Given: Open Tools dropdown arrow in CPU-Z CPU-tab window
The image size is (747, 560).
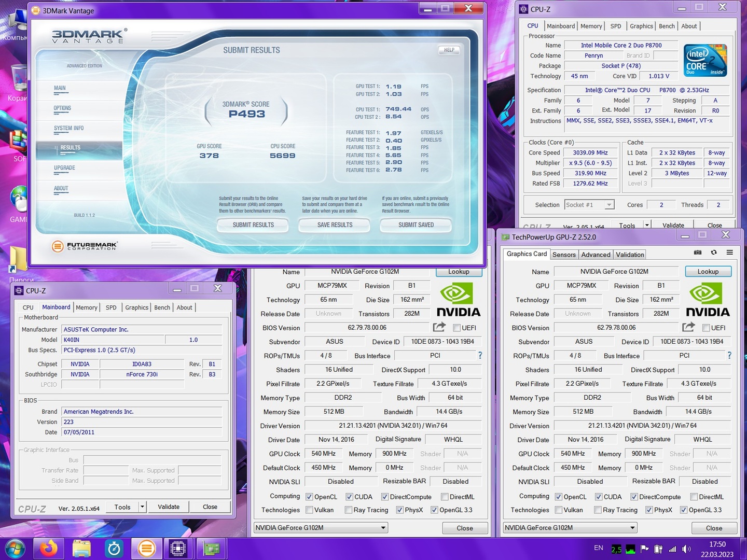Looking at the screenshot, I should [x=646, y=225].
